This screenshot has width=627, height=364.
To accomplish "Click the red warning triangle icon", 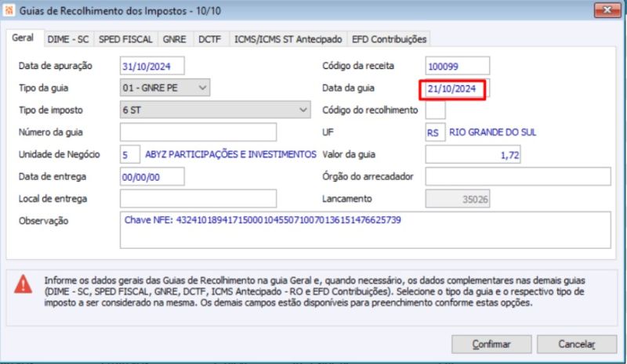I will pos(24,284).
